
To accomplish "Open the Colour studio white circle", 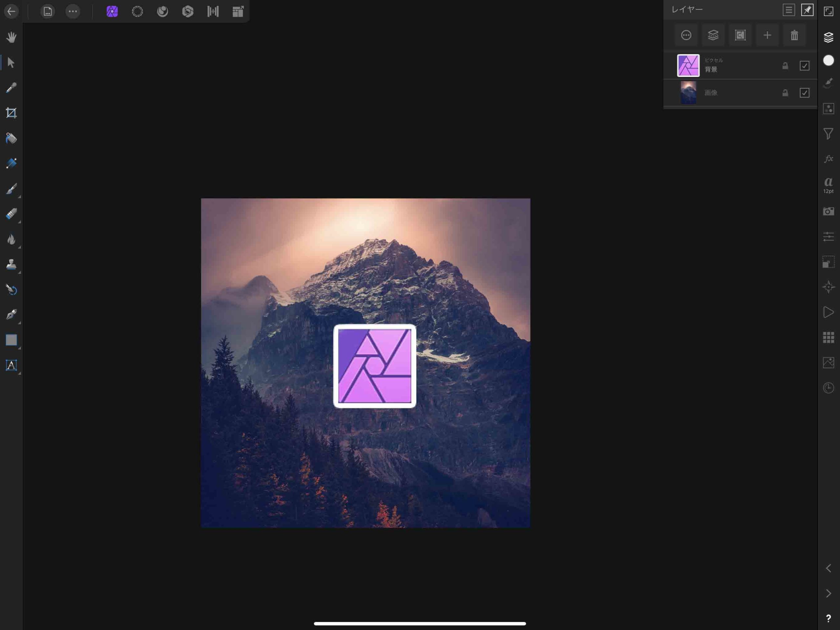I will click(x=828, y=60).
